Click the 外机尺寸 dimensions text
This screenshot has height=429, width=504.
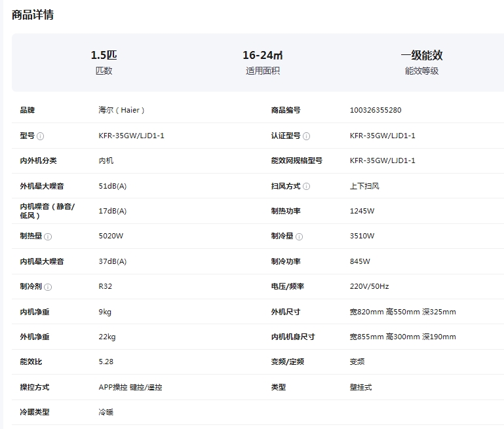pyautogui.click(x=403, y=312)
